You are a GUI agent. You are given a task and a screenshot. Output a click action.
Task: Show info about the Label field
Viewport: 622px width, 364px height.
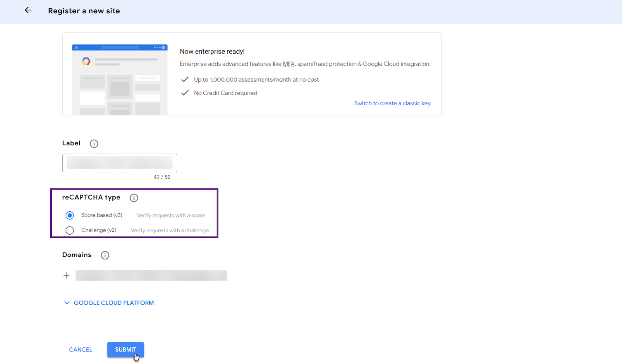(94, 144)
